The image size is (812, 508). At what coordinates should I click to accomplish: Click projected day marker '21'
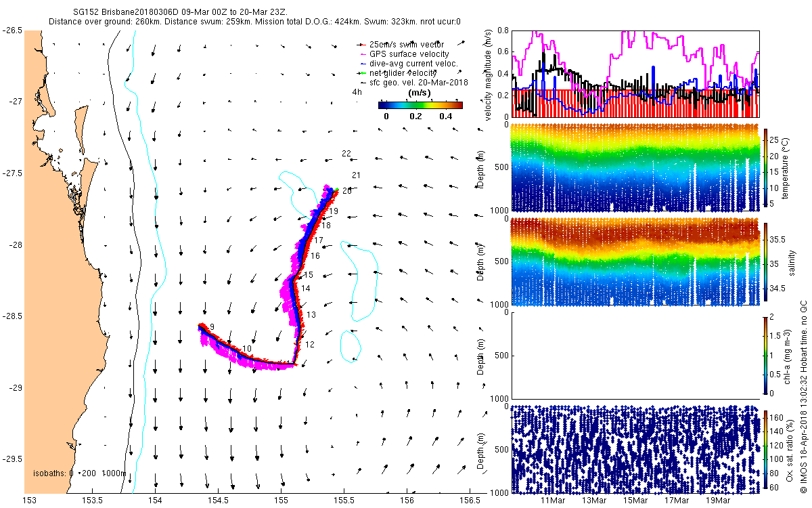coord(356,175)
